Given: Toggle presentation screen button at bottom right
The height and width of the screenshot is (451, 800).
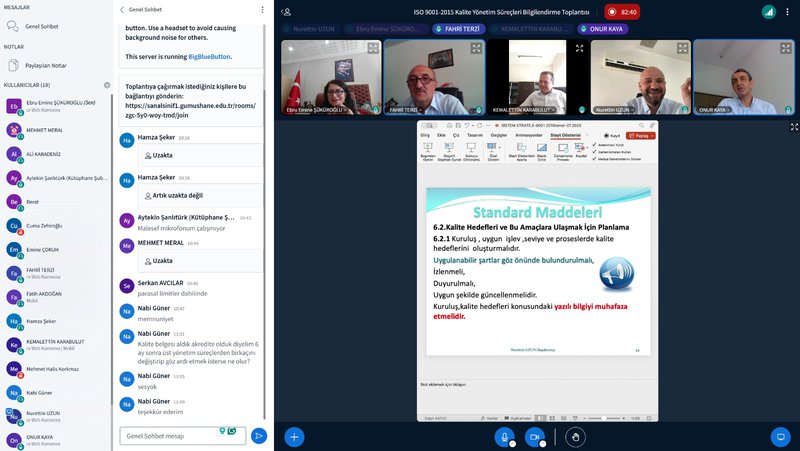Looking at the screenshot, I should [780, 437].
